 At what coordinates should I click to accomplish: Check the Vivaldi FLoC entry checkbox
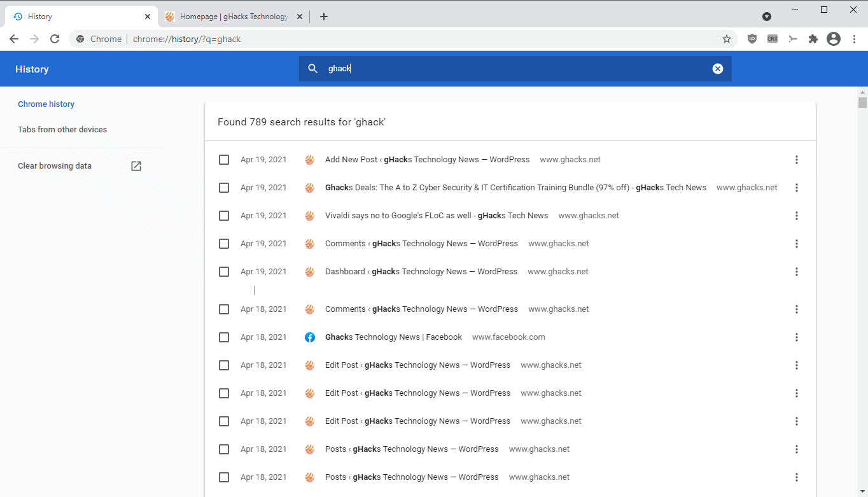click(x=224, y=216)
